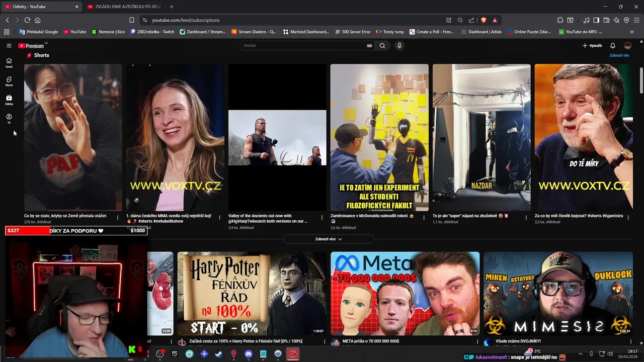Open the on-screen keyboard icon in search

click(369, 46)
